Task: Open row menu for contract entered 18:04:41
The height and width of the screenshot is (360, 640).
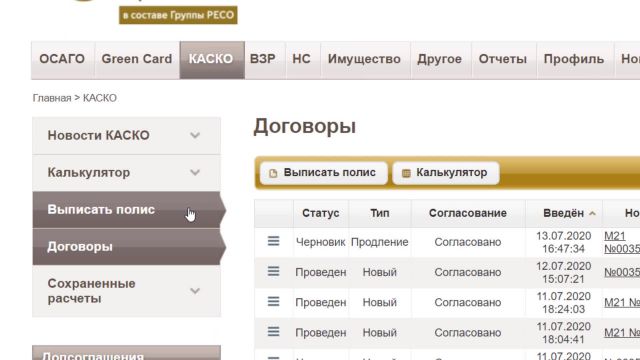Action: pos(273,331)
